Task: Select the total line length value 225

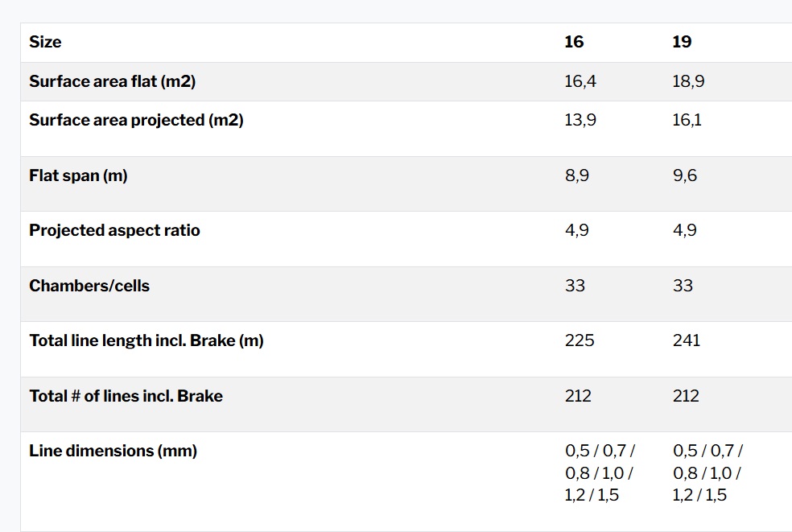Action: [x=580, y=340]
